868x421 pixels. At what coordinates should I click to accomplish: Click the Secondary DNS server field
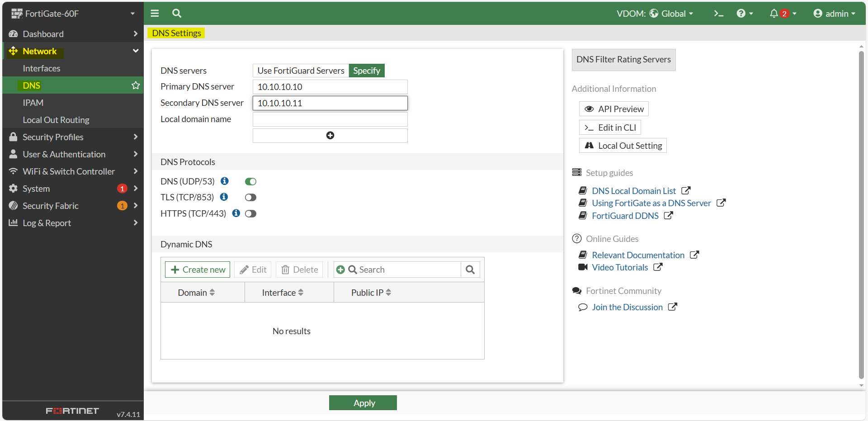(330, 103)
